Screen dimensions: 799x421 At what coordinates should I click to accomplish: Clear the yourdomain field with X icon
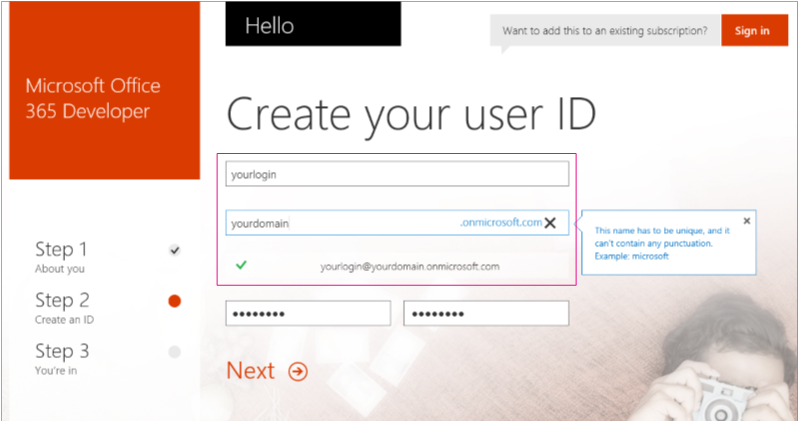(x=550, y=223)
